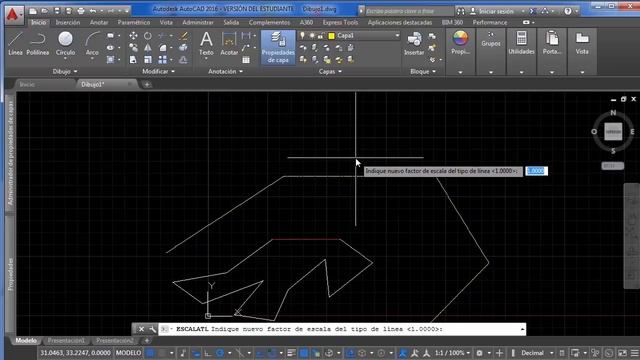Click the Save icon in quick access toolbar

click(x=57, y=11)
